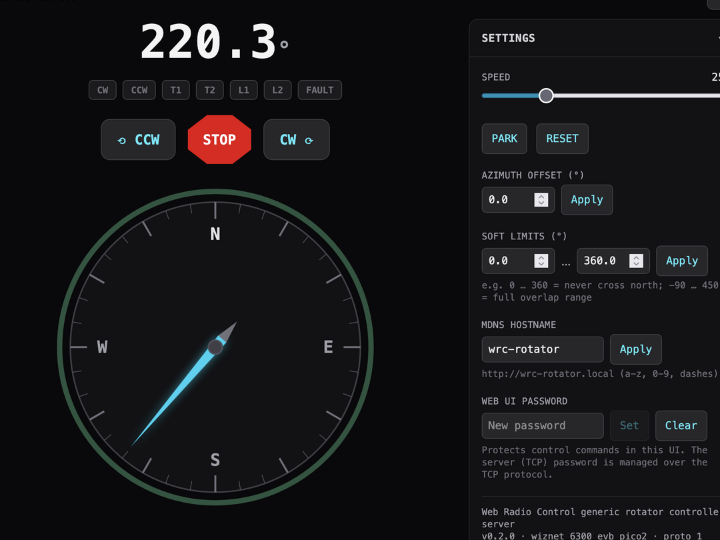This screenshot has width=720, height=540.
Task: Clear the web UI password
Action: [681, 426]
